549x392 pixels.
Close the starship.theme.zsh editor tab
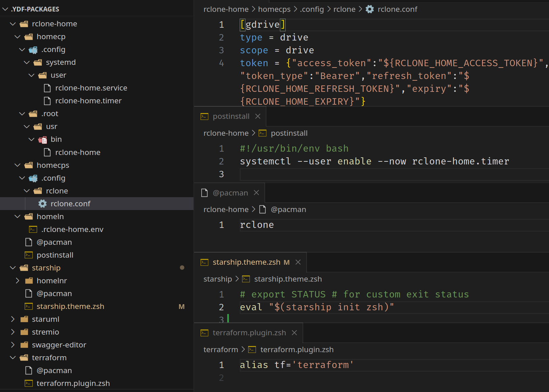pos(298,262)
